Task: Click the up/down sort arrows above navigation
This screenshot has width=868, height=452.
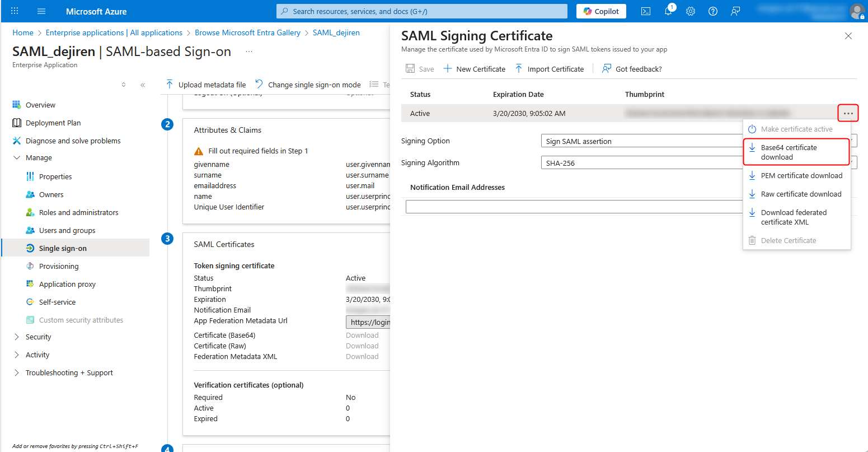Action: point(124,85)
